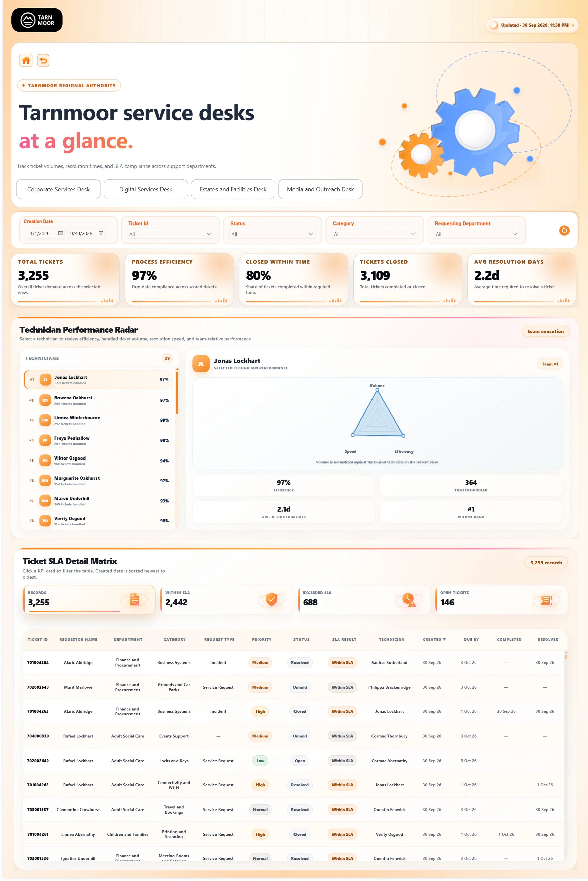Click the Avg Resolution Days card
This screenshot has height=881, width=588.
pyautogui.click(x=521, y=279)
